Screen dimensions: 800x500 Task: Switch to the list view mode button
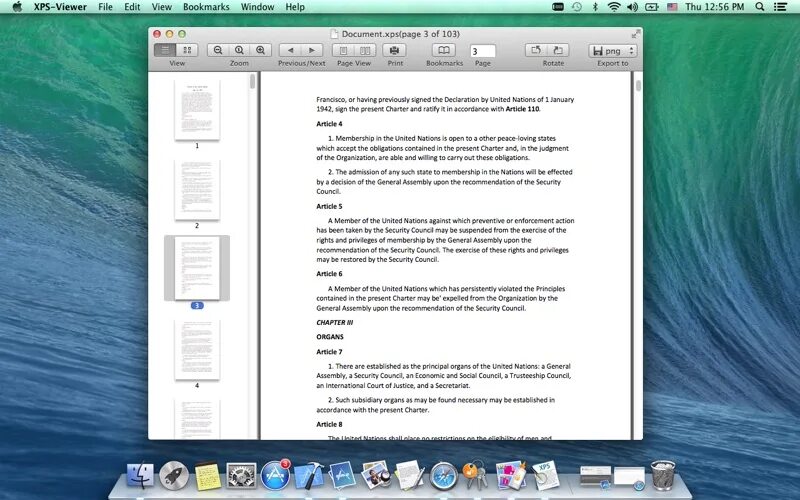pyautogui.click(x=165, y=50)
